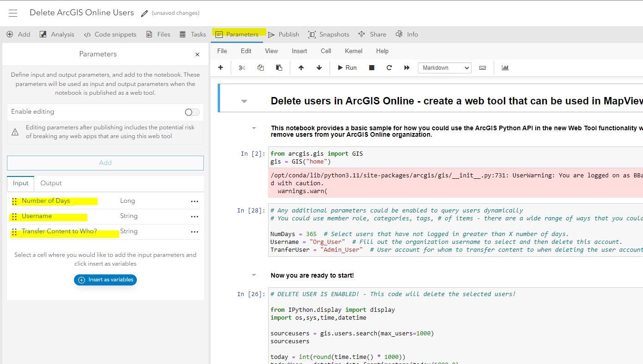Close the Parameters panel

coord(197,54)
